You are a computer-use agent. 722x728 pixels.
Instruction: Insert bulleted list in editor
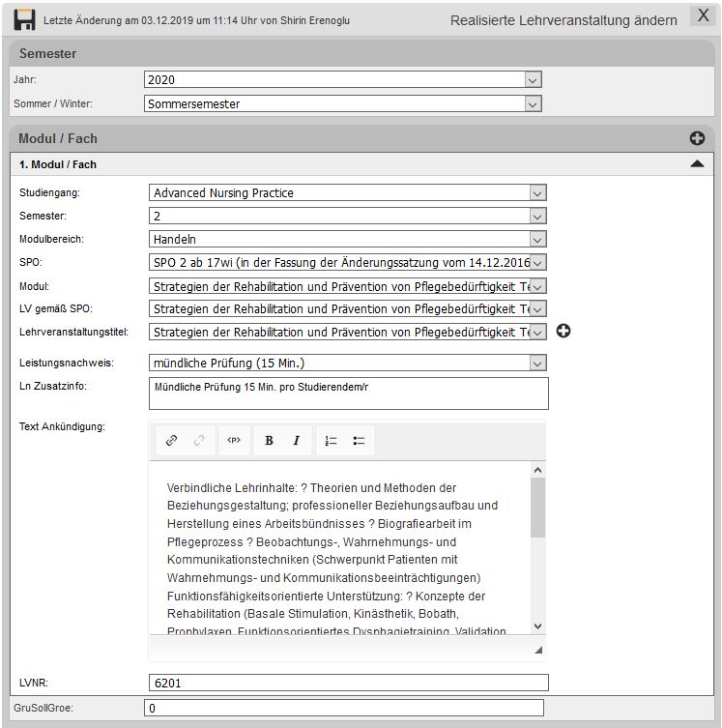[x=359, y=441]
